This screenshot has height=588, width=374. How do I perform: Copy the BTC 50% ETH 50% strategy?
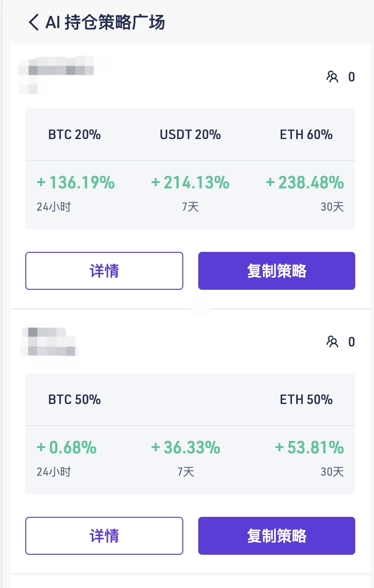click(x=277, y=536)
